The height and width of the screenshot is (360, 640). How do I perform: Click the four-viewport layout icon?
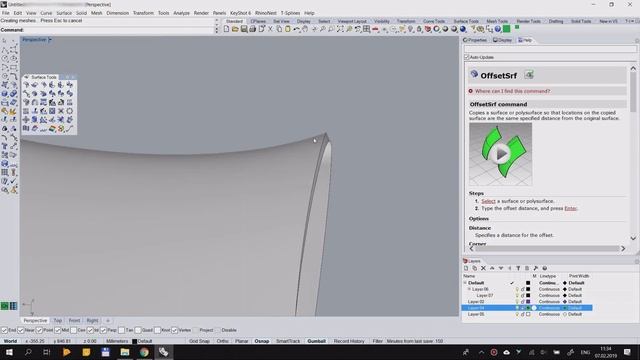pos(367,29)
